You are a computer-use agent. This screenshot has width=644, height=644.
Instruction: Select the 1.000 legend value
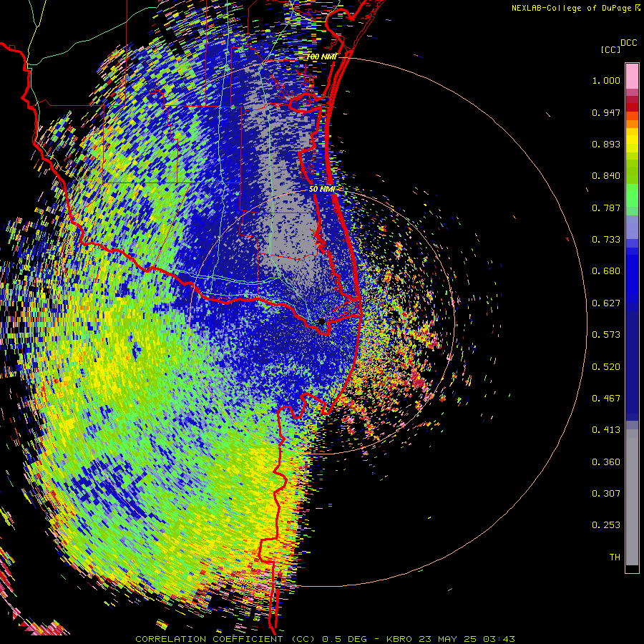(x=606, y=80)
